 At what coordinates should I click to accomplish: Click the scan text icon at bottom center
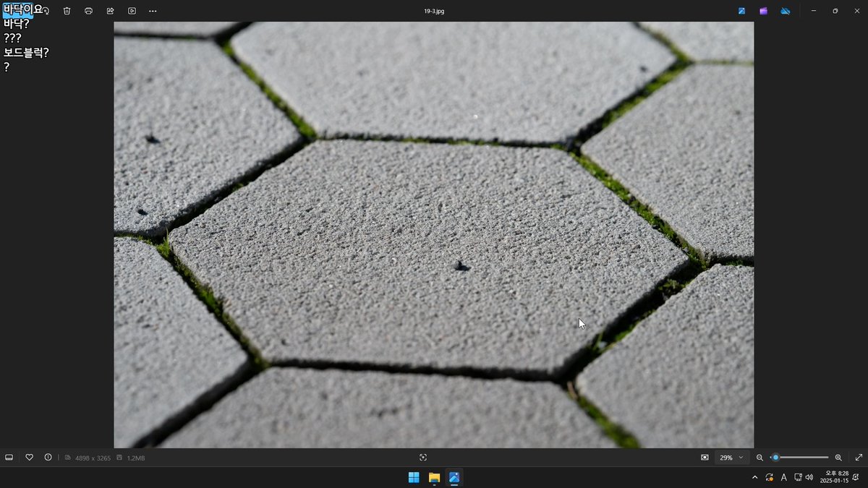[423, 457]
